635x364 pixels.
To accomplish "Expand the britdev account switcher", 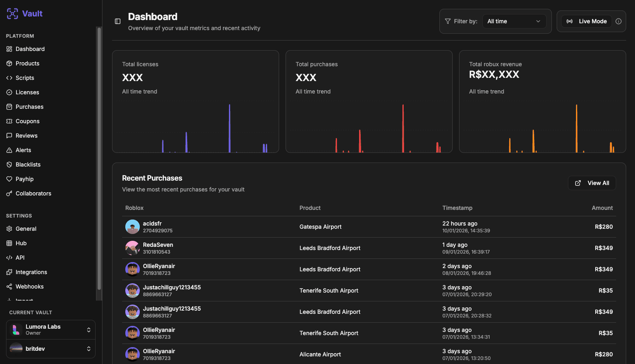I will 51,349.
